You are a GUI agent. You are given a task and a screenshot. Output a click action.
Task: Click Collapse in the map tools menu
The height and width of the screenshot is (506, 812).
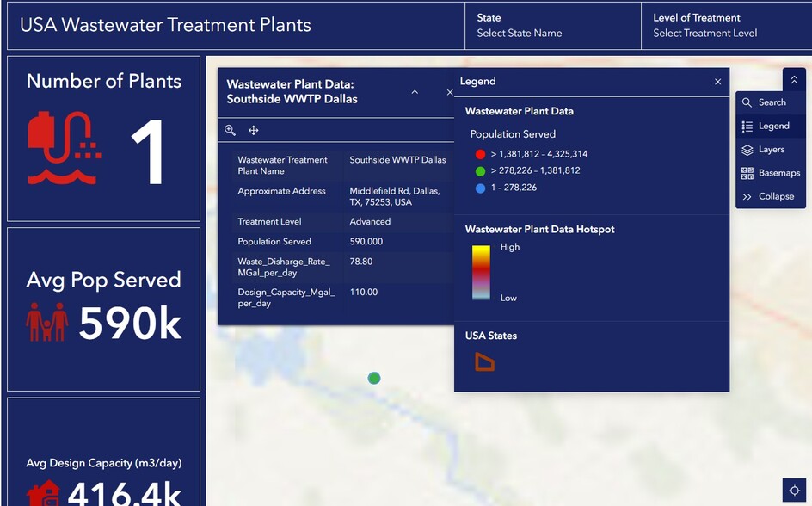[770, 196]
